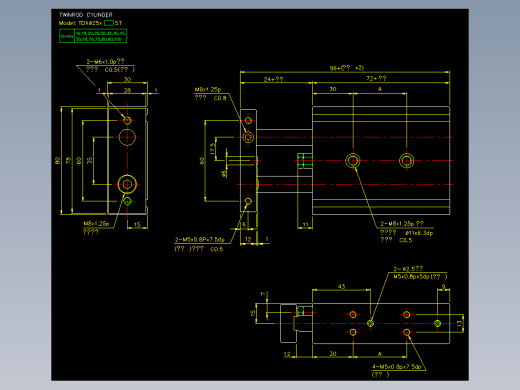Click the "A" dimension label in the bottom view

tap(380, 354)
